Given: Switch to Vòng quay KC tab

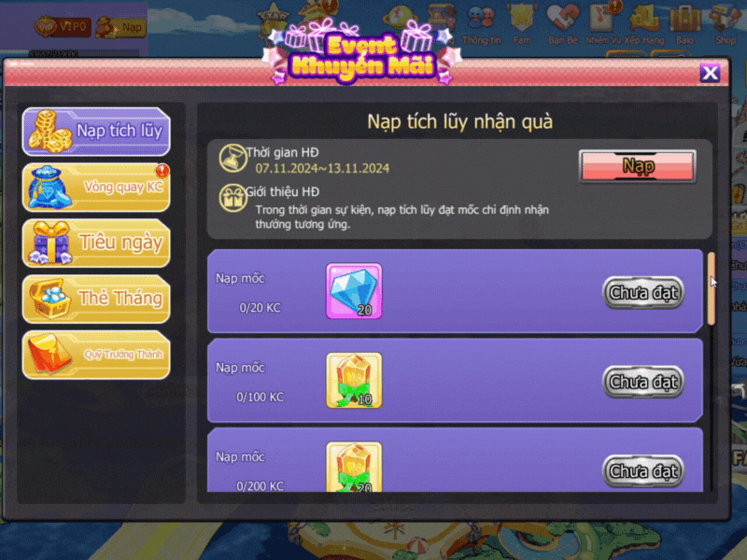Looking at the screenshot, I should [x=96, y=188].
